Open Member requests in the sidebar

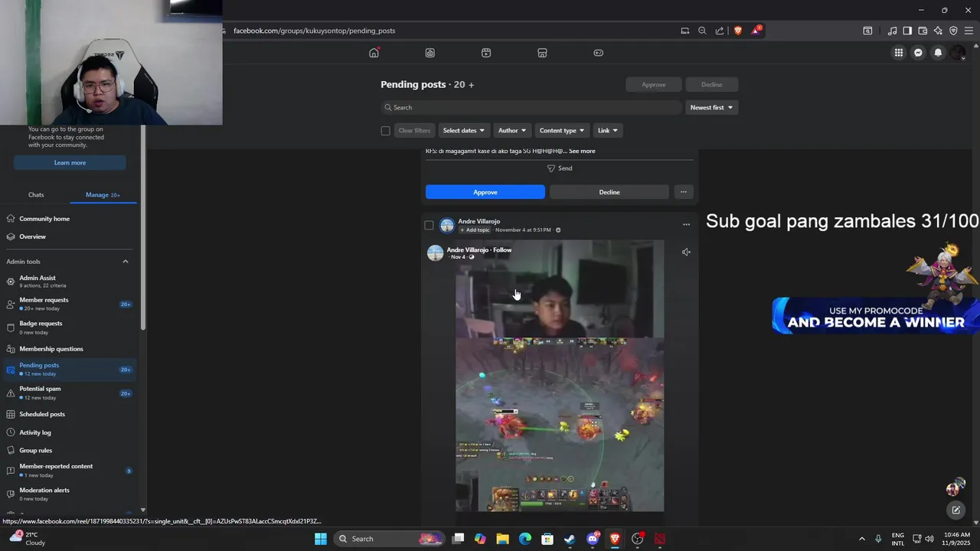click(70, 304)
